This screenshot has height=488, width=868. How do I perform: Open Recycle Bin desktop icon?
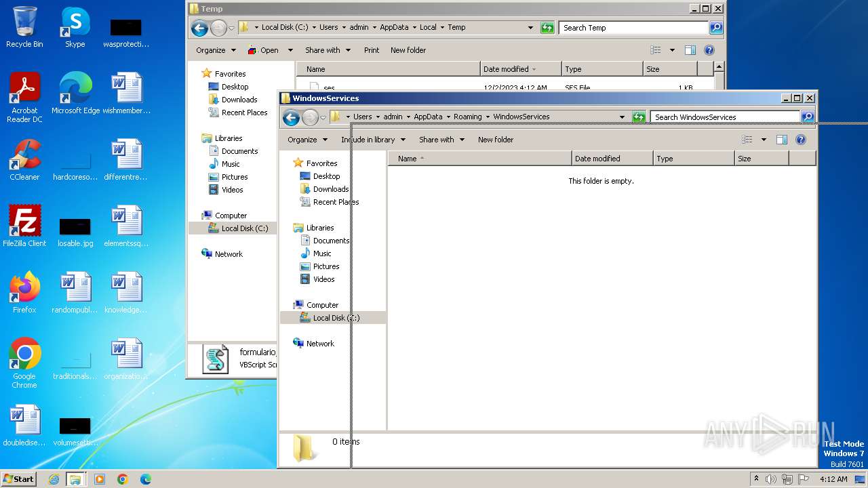pos(24,27)
